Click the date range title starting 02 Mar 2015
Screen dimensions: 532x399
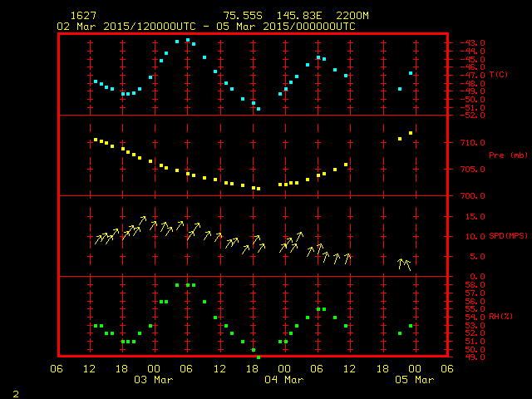(x=206, y=26)
